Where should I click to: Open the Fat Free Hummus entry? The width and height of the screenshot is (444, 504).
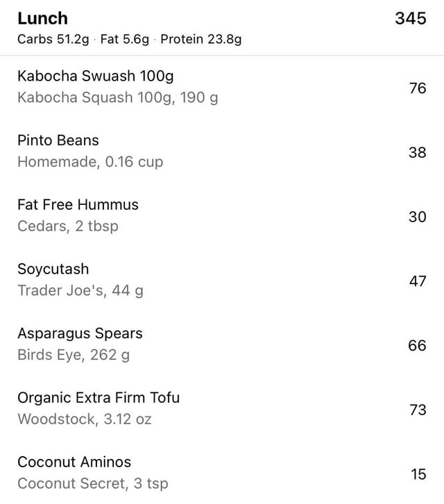pos(78,205)
